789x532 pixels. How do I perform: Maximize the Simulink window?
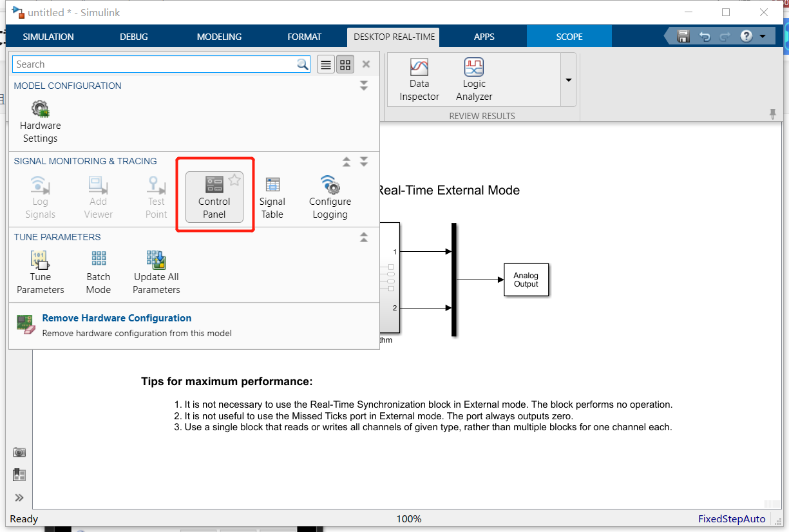(x=726, y=12)
